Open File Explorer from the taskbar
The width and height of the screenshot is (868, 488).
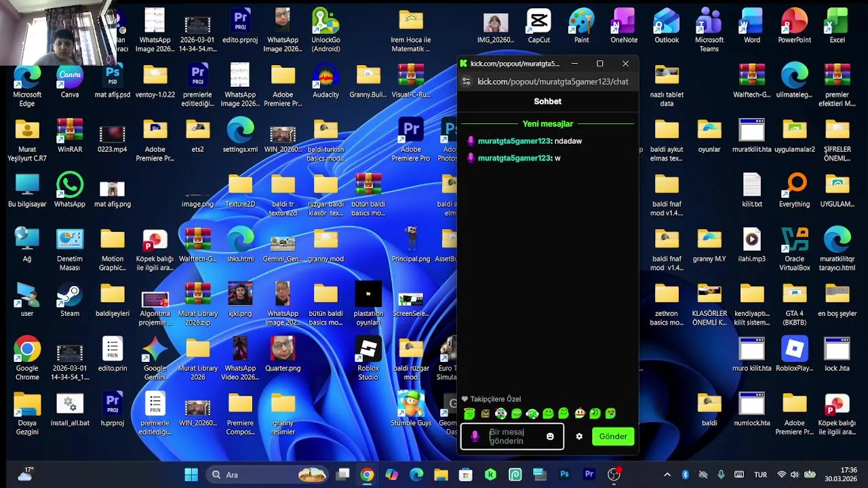441,474
